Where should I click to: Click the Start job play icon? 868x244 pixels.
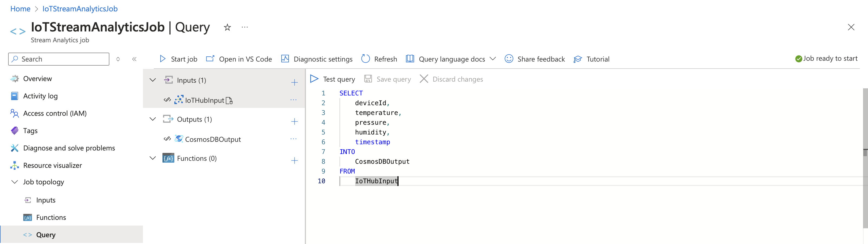pos(162,59)
